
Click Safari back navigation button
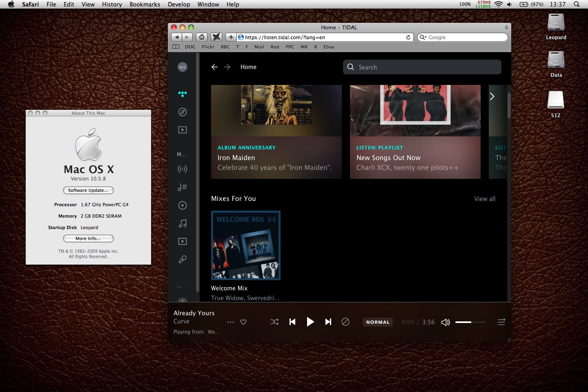177,37
